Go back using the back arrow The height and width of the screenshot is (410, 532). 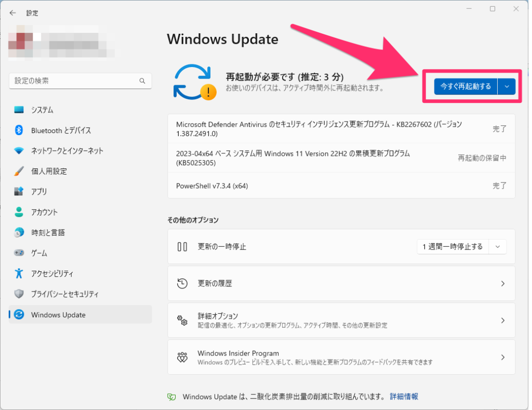tap(13, 13)
